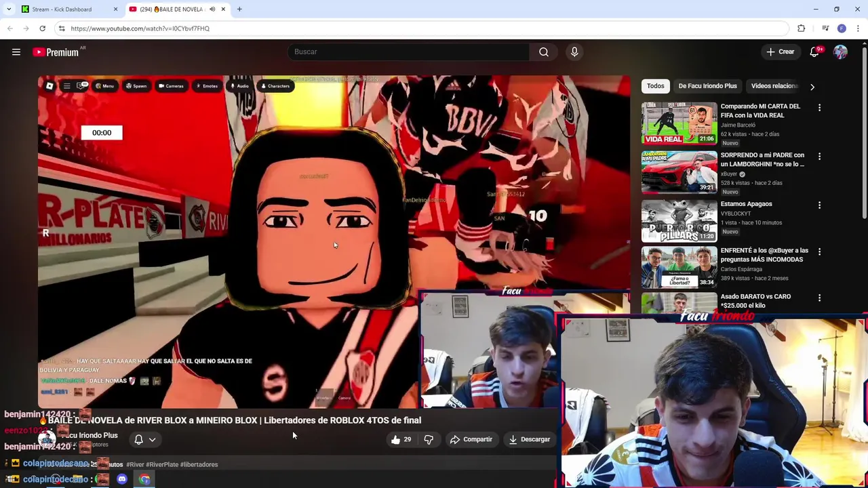Select the De Facu Iriondo Plus chip
The height and width of the screenshot is (488, 868).
point(707,86)
